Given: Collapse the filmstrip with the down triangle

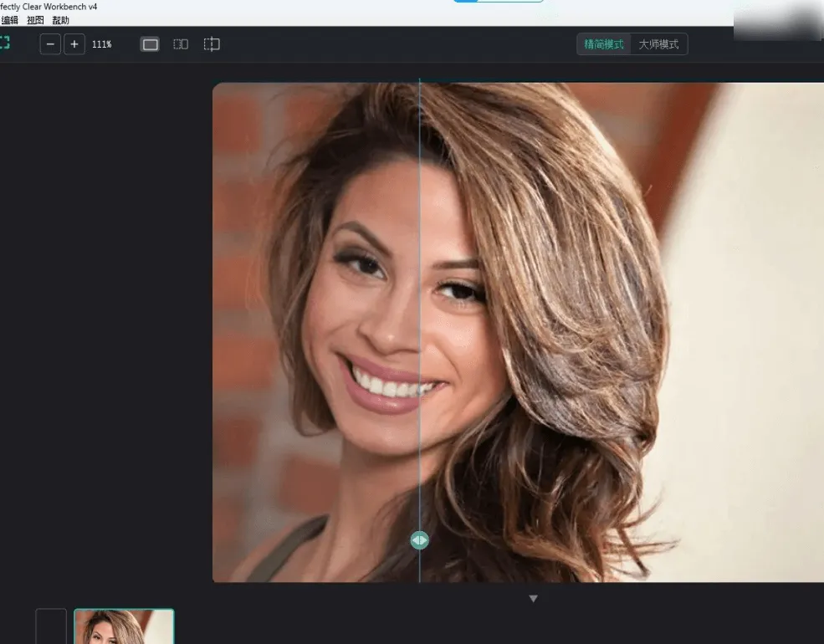Looking at the screenshot, I should click(x=534, y=598).
